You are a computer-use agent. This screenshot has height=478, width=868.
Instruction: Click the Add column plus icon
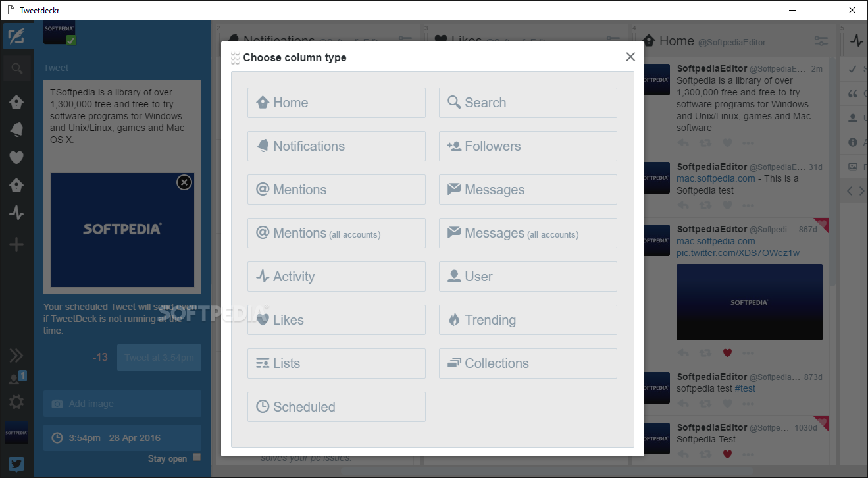coord(16,245)
